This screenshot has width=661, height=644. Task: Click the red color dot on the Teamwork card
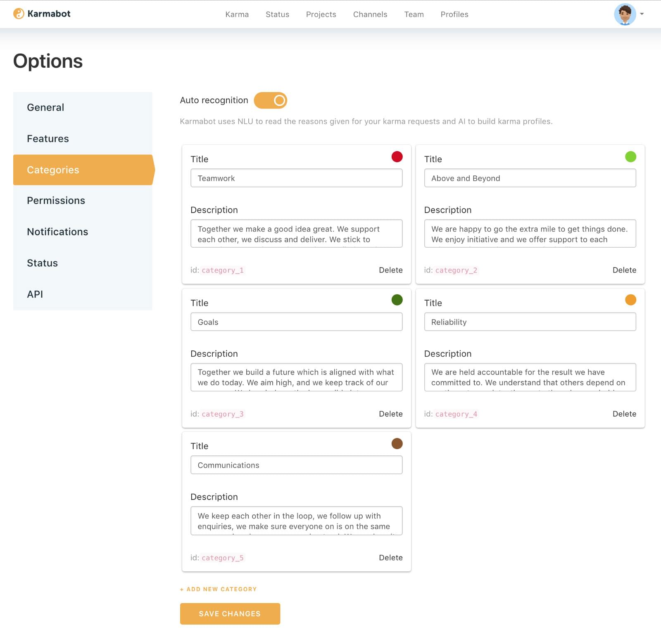click(x=397, y=157)
